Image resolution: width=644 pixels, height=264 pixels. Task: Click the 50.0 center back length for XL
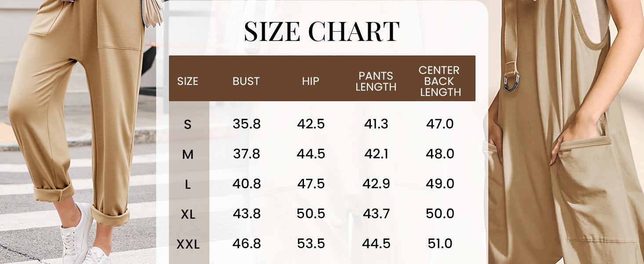click(440, 214)
